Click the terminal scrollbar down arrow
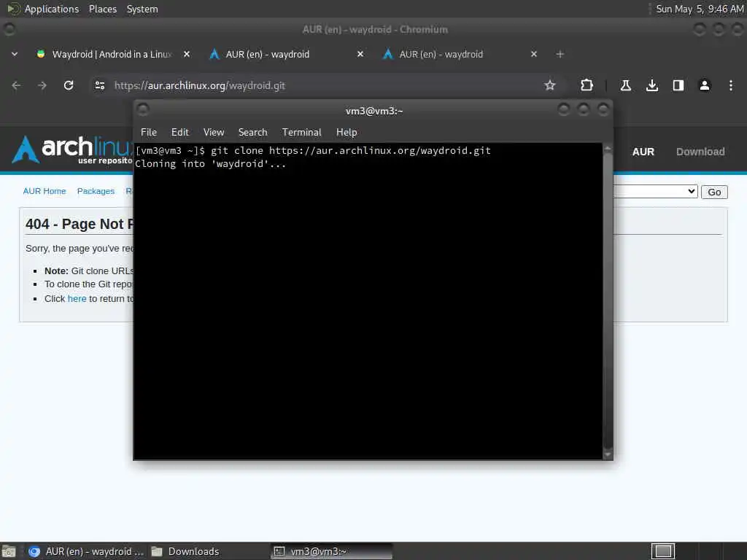 (x=608, y=455)
